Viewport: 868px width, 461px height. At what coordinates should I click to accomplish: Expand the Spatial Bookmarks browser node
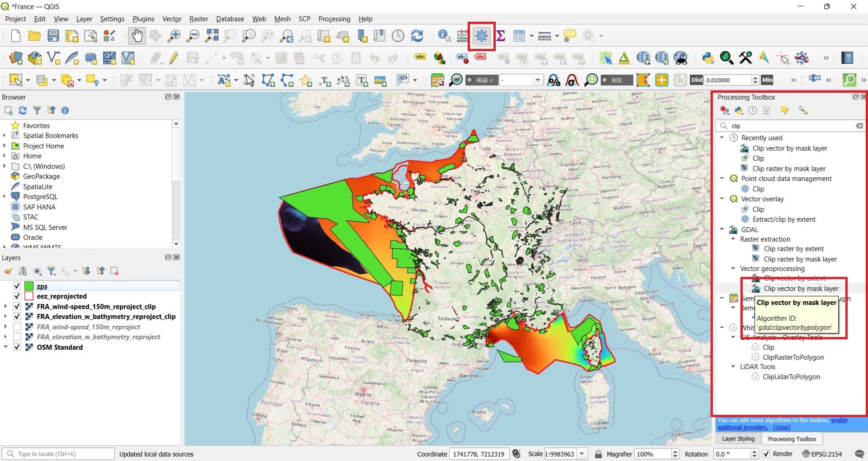pos(5,135)
